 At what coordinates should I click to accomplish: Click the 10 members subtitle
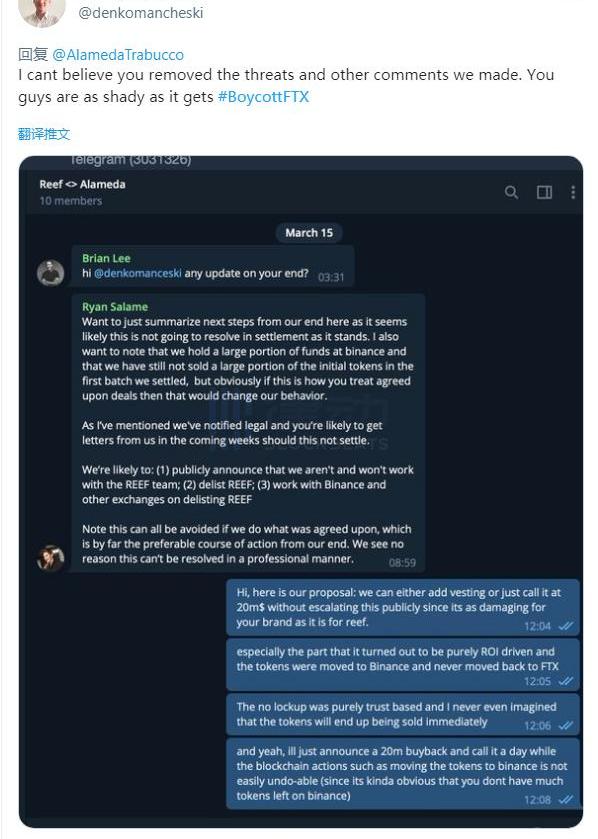pyautogui.click(x=71, y=201)
